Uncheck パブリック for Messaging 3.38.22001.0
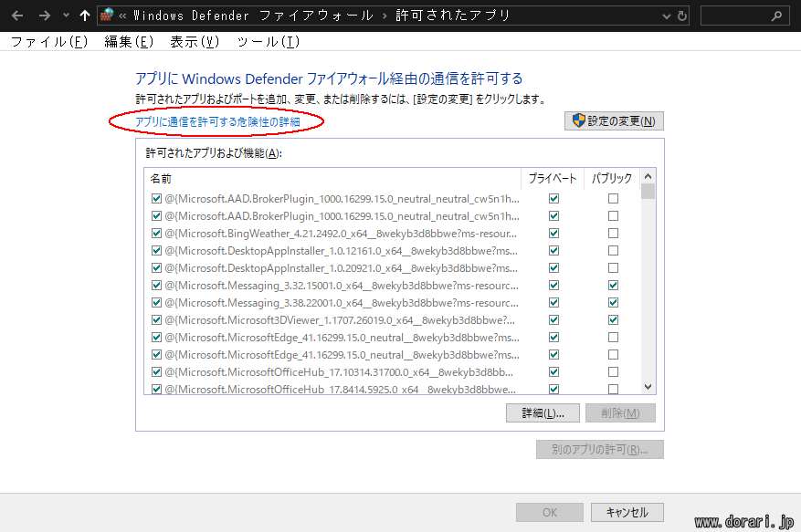 click(x=613, y=303)
